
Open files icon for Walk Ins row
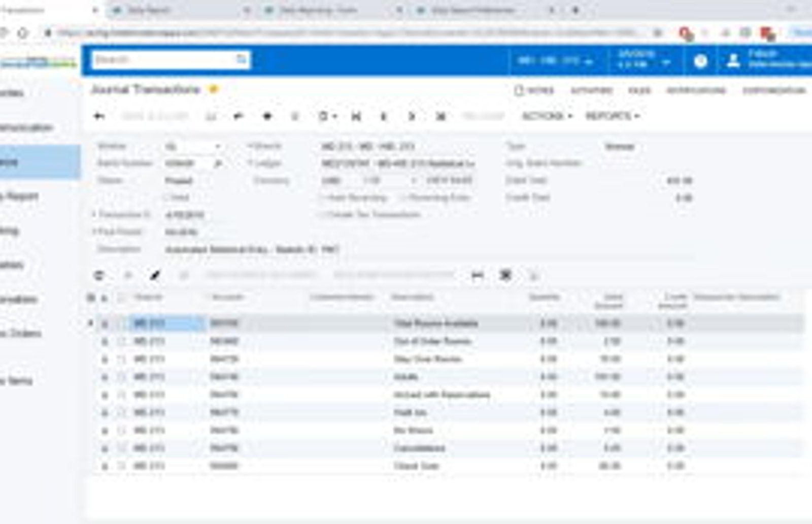(x=105, y=413)
